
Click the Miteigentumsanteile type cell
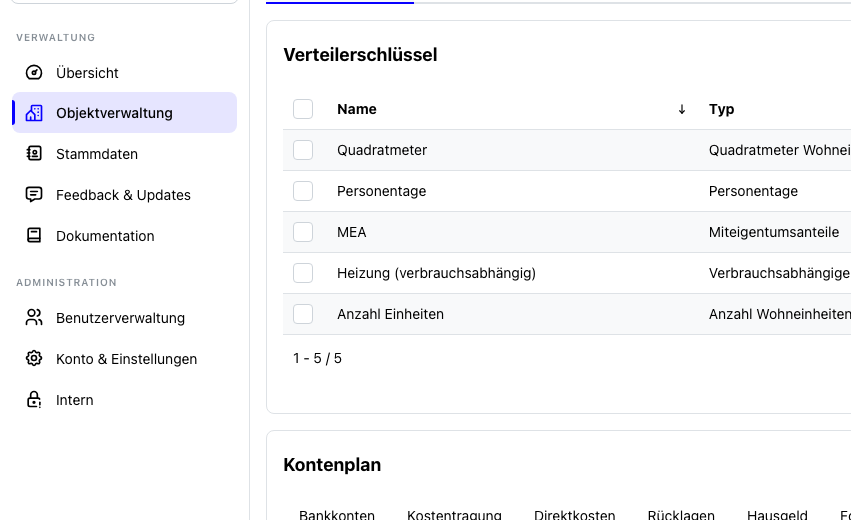774,232
